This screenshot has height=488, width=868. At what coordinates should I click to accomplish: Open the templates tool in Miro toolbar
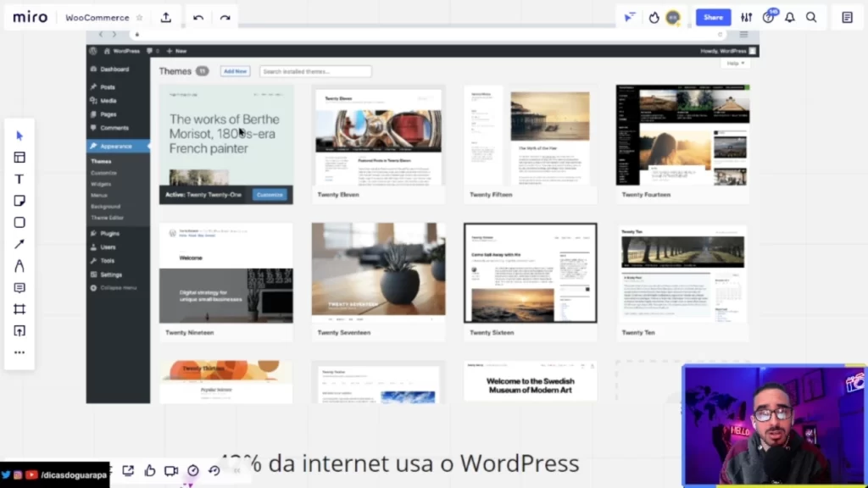point(19,158)
